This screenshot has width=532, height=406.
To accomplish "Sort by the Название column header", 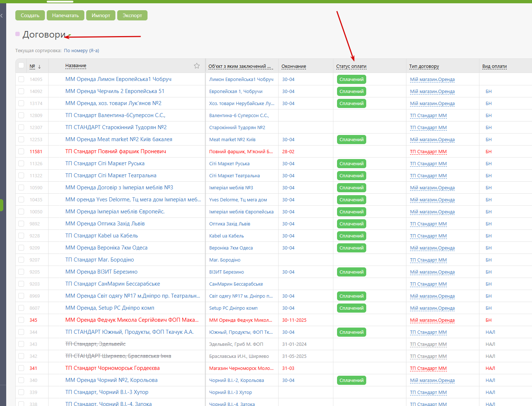I will coord(76,66).
